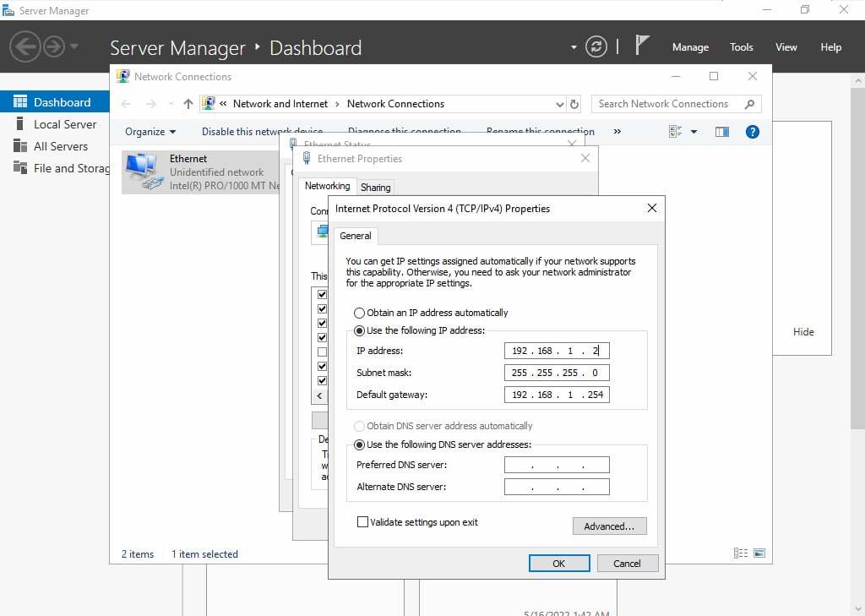Screen dimensions: 865x616
Task: Click the change view layout icon
Action: pyautogui.click(x=676, y=132)
